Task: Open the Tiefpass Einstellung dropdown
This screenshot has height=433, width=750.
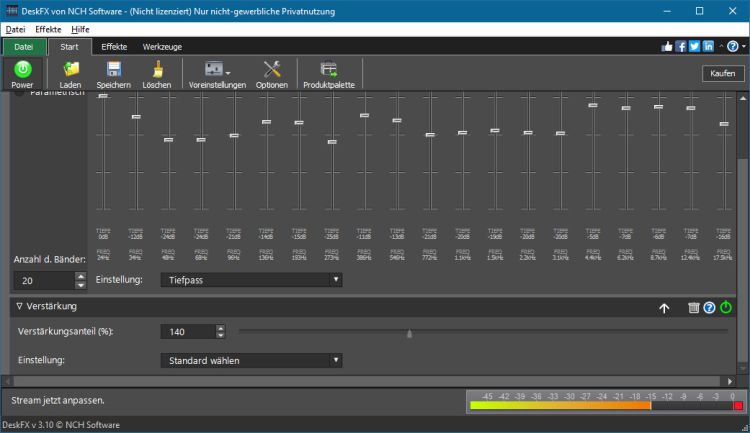Action: click(251, 280)
